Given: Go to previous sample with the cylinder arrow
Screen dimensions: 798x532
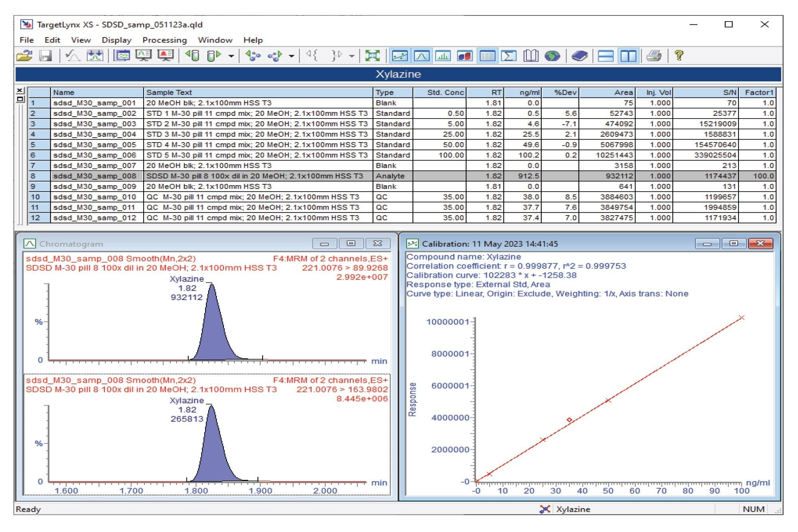Looking at the screenshot, I should pos(193,56).
